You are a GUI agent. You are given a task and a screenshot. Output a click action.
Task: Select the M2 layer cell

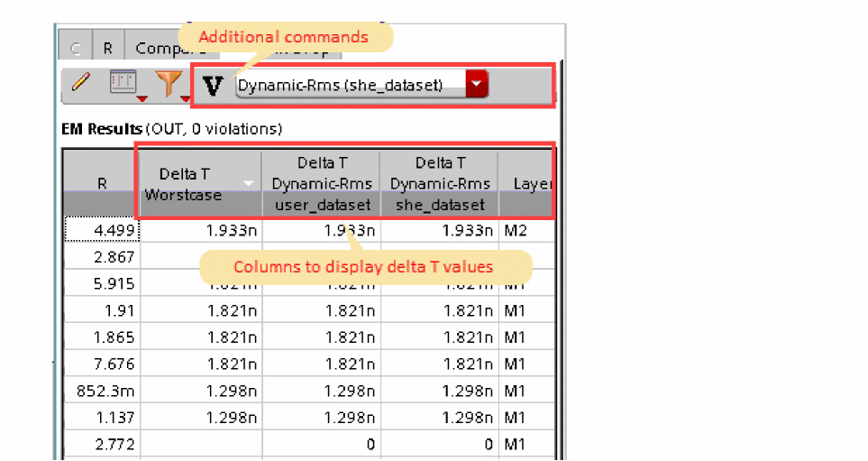(x=517, y=230)
